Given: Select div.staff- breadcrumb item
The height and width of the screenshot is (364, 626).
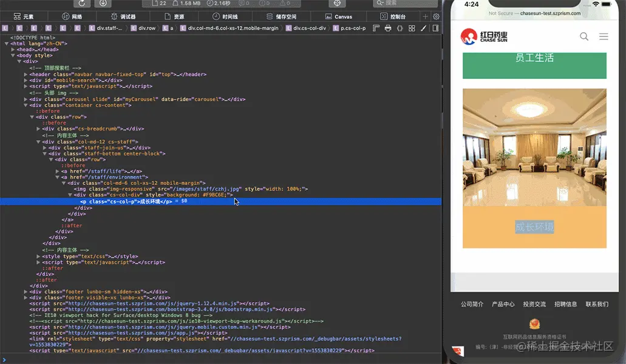Looking at the screenshot, I should point(106,29).
